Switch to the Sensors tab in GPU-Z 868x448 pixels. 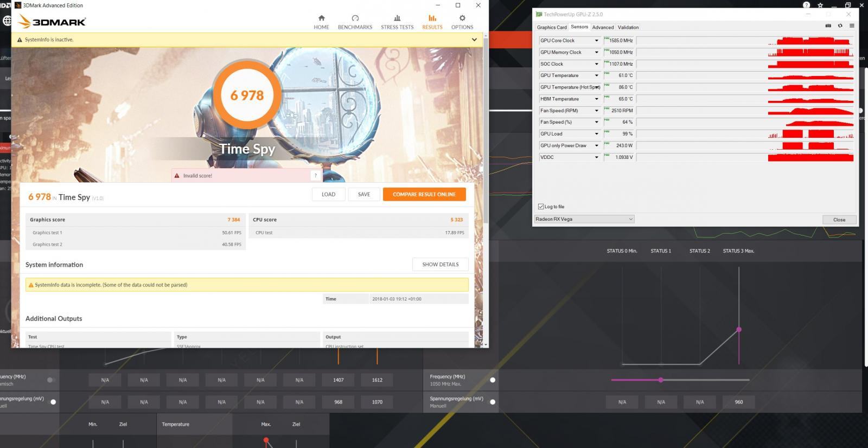coord(579,27)
